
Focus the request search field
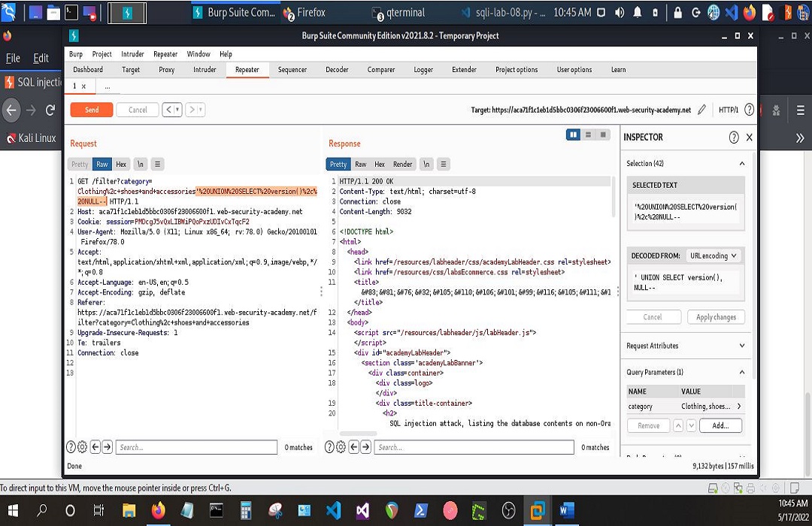196,447
